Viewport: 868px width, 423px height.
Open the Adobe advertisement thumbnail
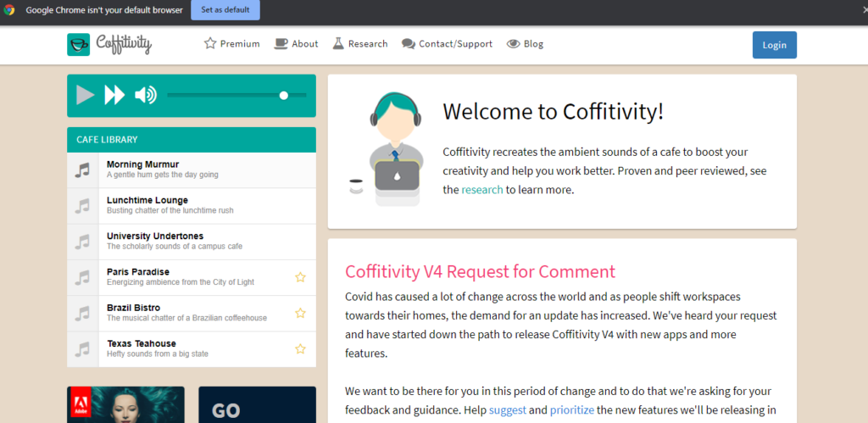click(x=125, y=404)
